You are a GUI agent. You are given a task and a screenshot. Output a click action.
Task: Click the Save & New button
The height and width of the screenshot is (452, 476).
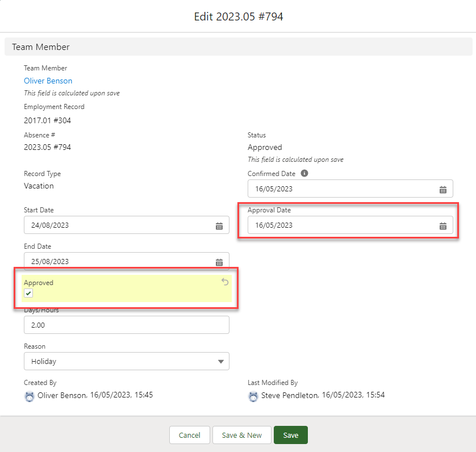pos(241,435)
